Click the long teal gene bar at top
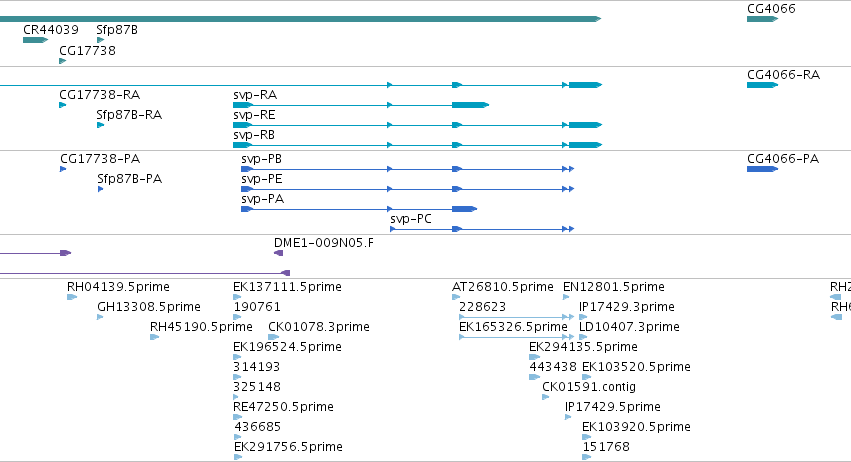Image resolution: width=851 pixels, height=462 pixels. [300, 19]
